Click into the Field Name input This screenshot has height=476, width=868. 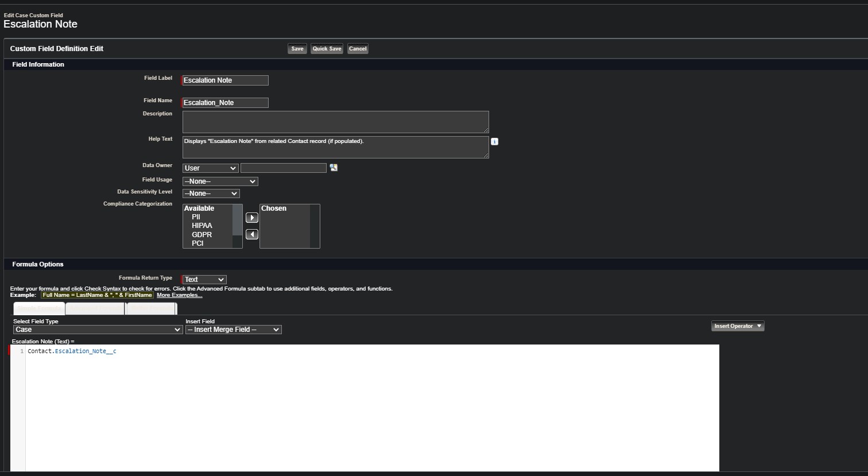[x=225, y=103]
